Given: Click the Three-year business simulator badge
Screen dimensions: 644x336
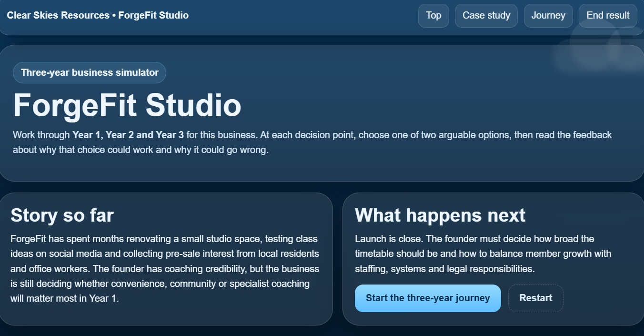Looking at the screenshot, I should [90, 72].
